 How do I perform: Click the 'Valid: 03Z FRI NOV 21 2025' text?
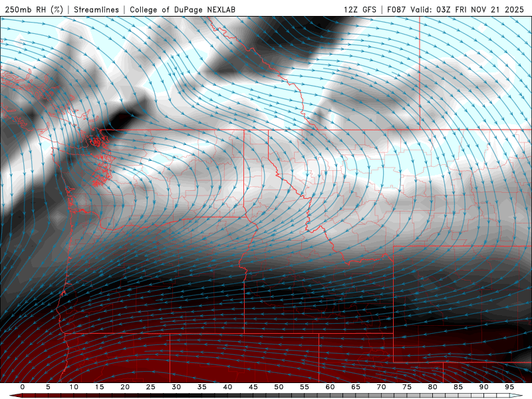[467, 9]
